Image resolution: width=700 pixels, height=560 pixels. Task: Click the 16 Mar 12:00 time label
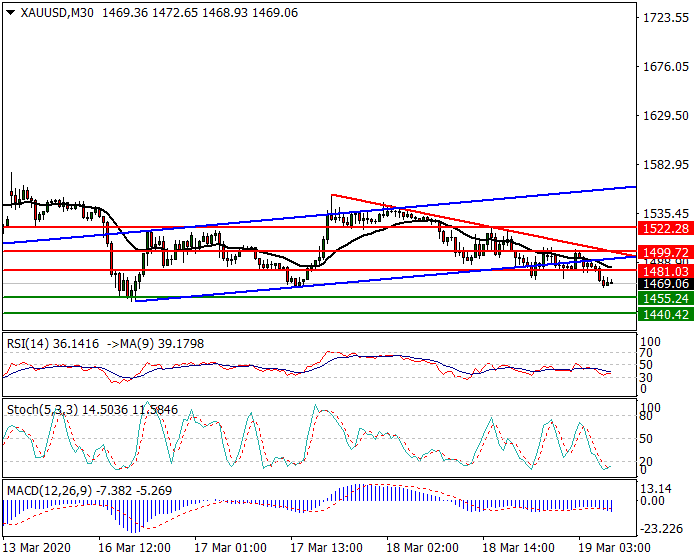point(134,548)
